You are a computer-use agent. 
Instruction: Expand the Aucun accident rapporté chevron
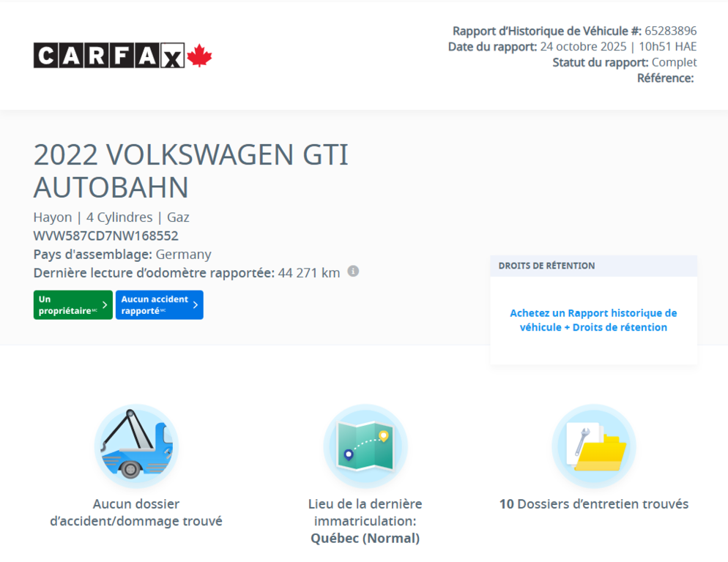click(x=196, y=305)
